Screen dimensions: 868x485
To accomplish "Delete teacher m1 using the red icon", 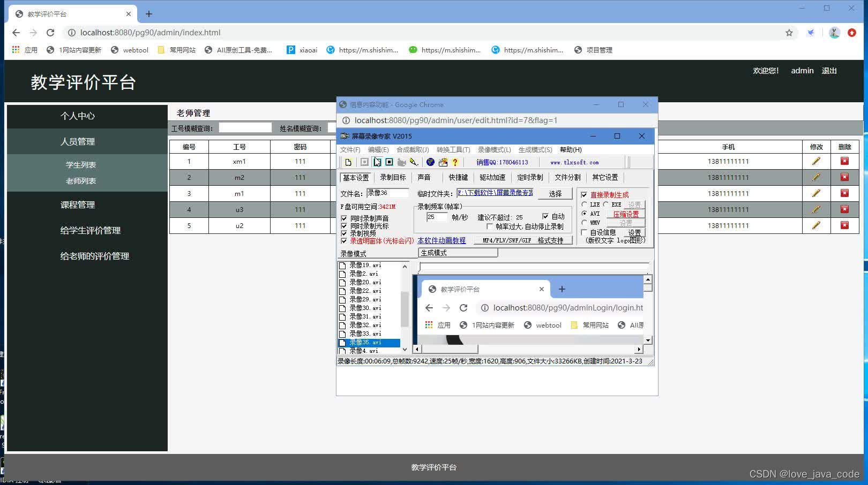I will coord(844,193).
